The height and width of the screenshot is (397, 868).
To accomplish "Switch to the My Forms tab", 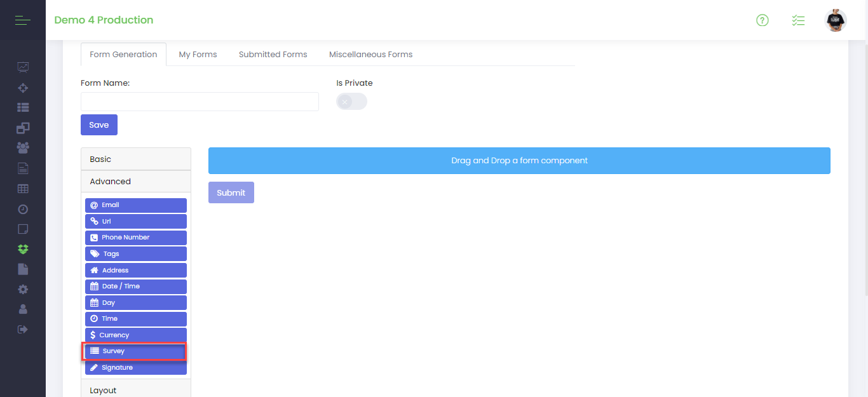I will tap(198, 55).
